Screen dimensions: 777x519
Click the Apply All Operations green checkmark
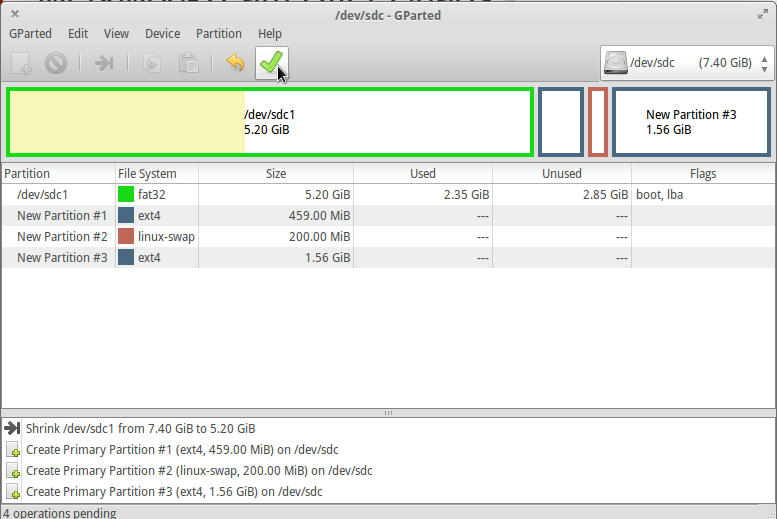270,63
